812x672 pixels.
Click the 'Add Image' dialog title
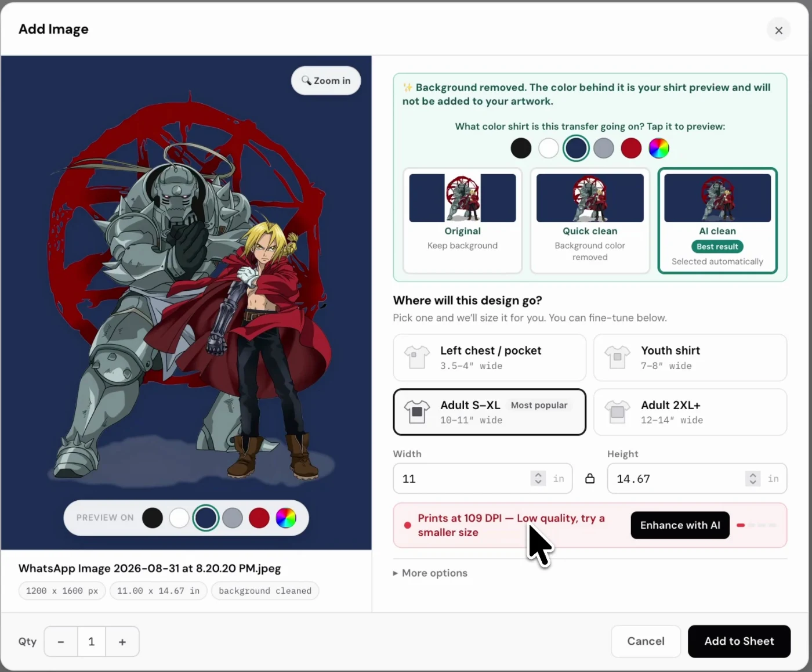click(53, 29)
